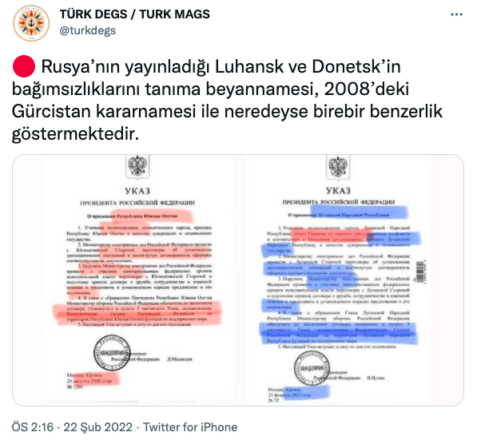
Task: Click the TÜRK DEGS / TURK MAGS display name
Action: point(135,14)
